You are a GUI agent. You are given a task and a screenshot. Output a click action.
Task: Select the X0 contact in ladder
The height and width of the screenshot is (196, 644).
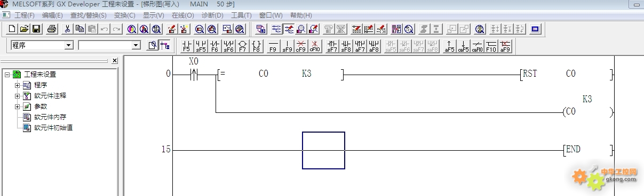[194, 74]
